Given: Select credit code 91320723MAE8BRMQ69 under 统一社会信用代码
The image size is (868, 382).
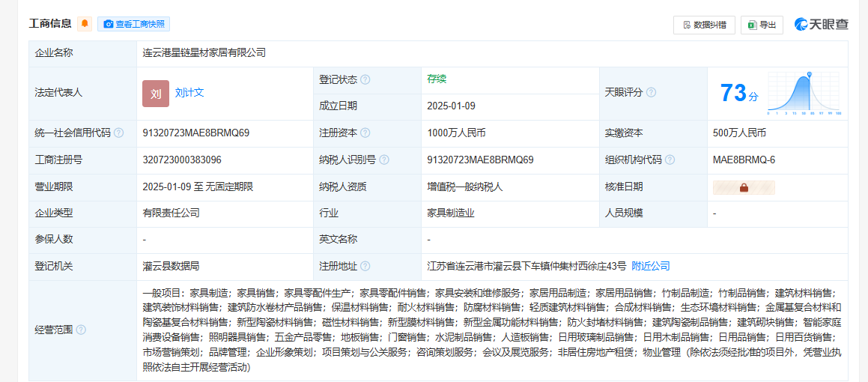Looking at the screenshot, I should click(196, 133).
